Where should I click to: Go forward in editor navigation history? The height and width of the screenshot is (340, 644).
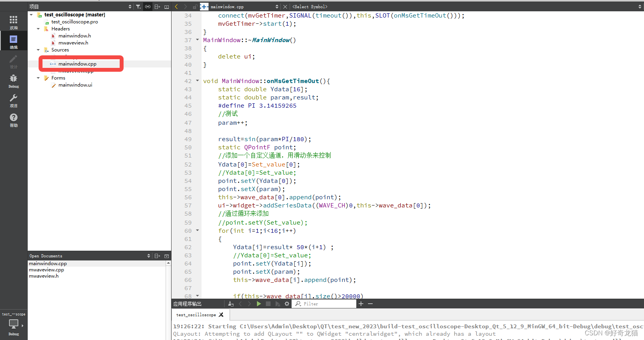click(x=186, y=7)
